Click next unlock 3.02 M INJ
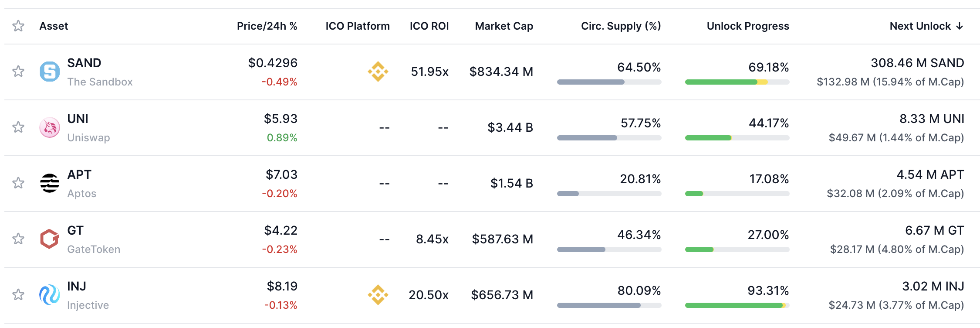This screenshot has width=980, height=328. click(x=933, y=286)
